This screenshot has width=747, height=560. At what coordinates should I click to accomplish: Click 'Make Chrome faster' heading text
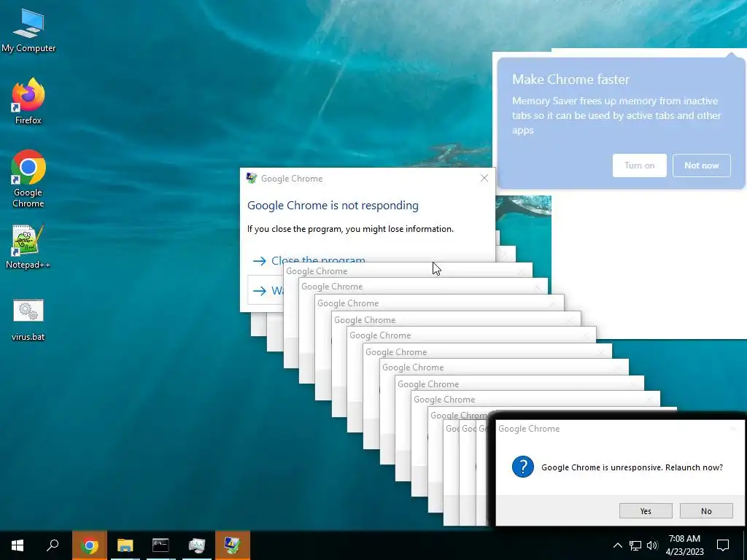click(x=570, y=79)
